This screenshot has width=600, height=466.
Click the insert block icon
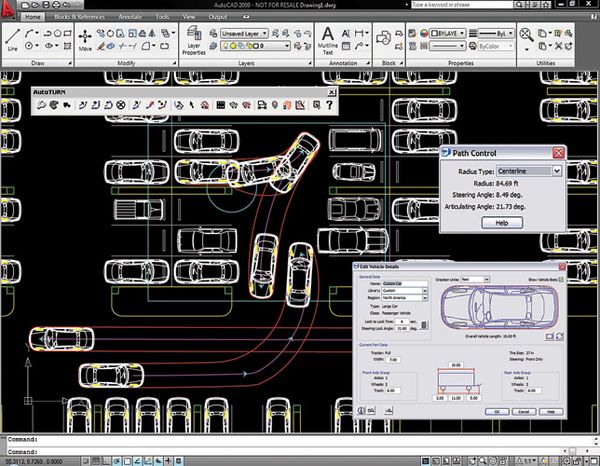pyautogui.click(x=383, y=37)
